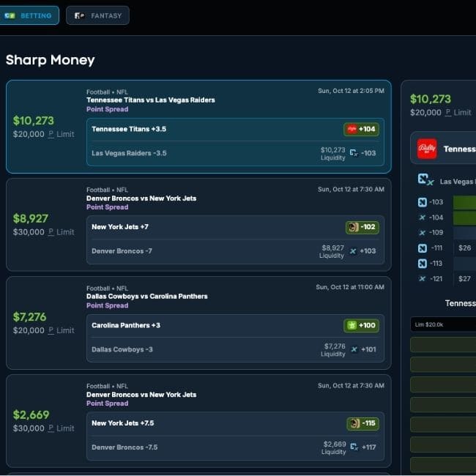Click the N icon on the -111 ladder row
476x476 pixels.
point(423,248)
